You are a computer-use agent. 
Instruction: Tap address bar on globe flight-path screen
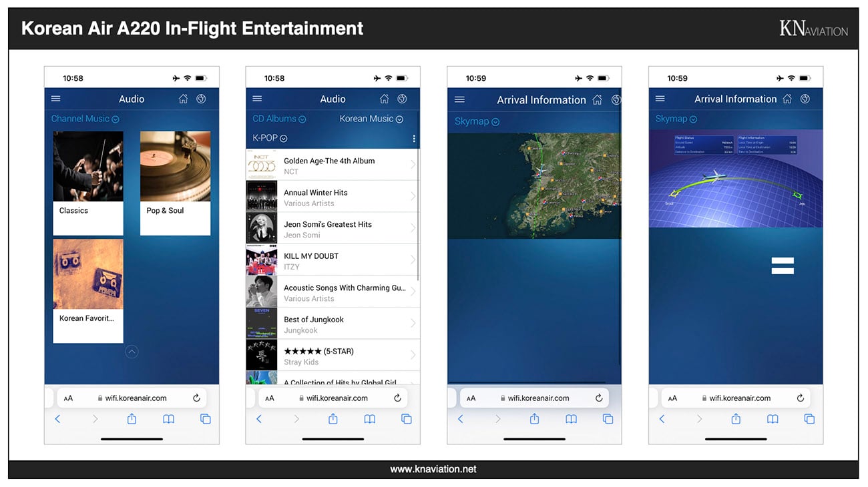[736, 398]
